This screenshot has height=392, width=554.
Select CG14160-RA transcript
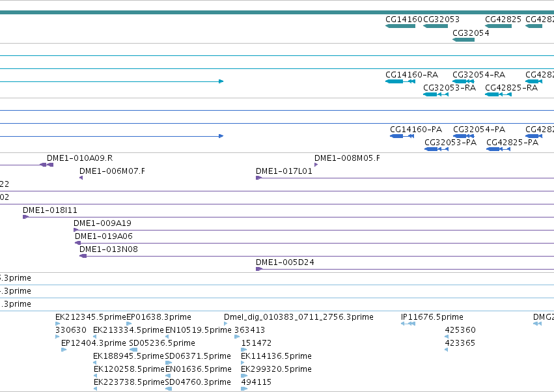pos(400,81)
